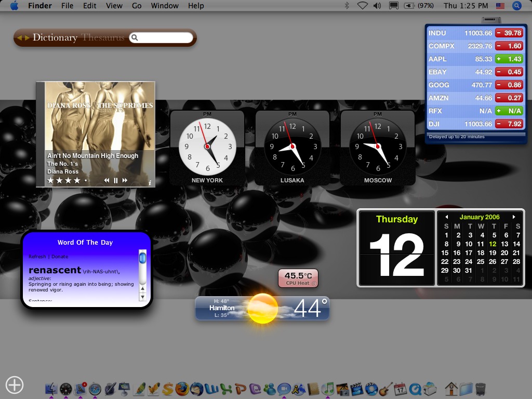Click the INDU -39.78 change button
Image resolution: width=532 pixels, height=399 pixels.
point(509,33)
